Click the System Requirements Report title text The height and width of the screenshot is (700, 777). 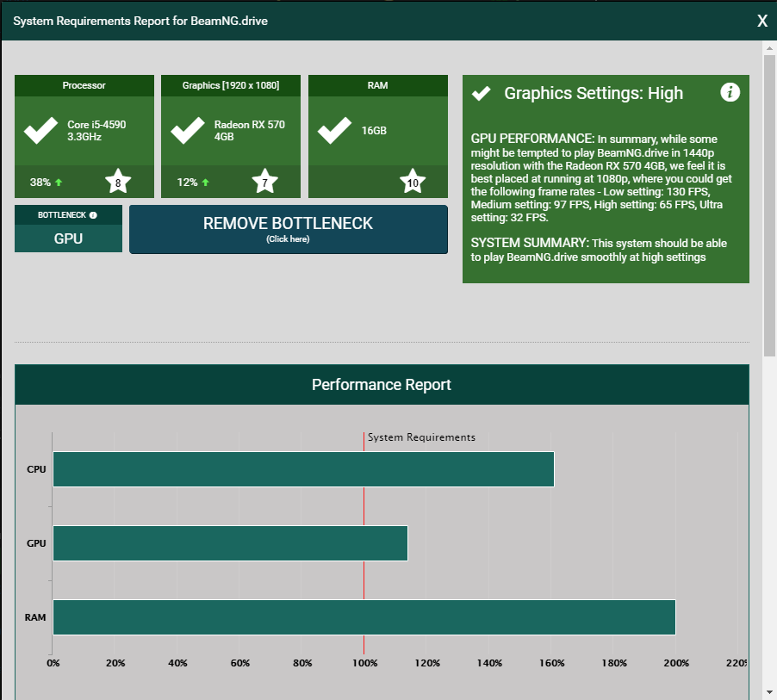(x=140, y=21)
